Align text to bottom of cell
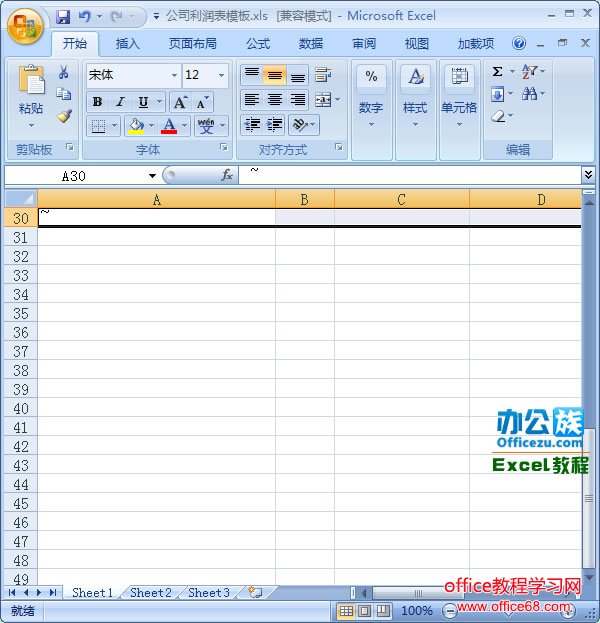This screenshot has width=600, height=623. click(298, 75)
